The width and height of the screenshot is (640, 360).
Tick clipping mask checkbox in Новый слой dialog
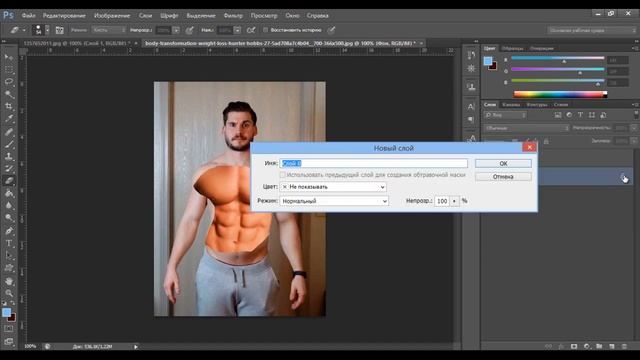[x=282, y=175]
